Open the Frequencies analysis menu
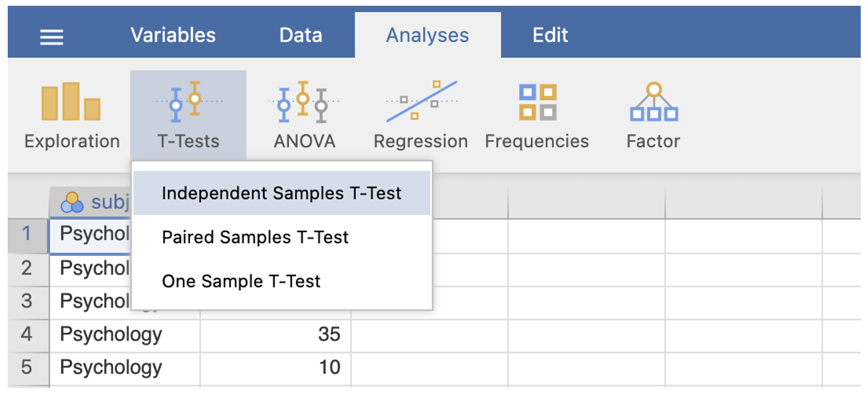The width and height of the screenshot is (868, 401). (x=537, y=115)
